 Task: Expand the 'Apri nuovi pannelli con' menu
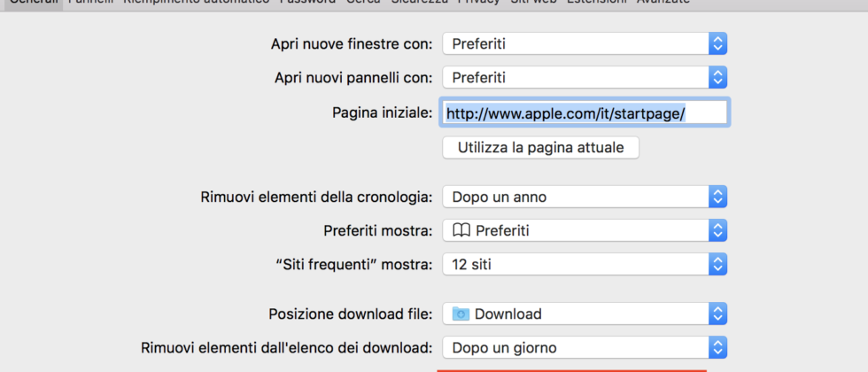click(584, 78)
